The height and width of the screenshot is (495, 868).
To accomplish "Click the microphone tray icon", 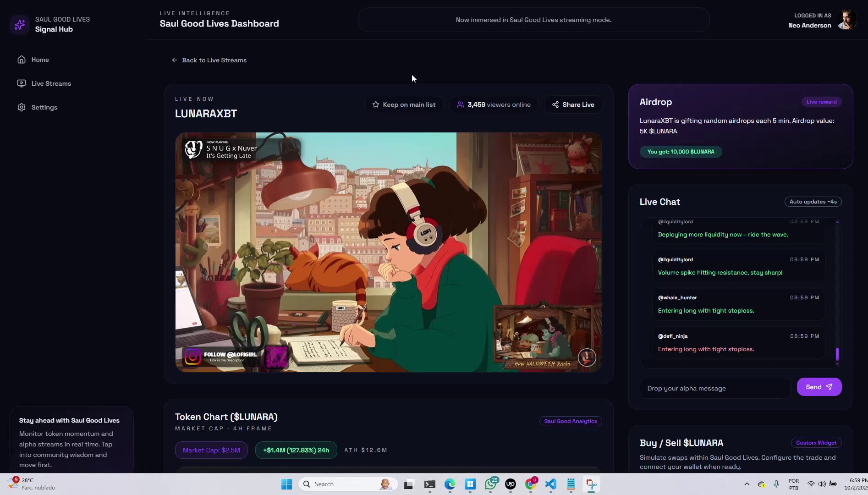I will point(776,484).
